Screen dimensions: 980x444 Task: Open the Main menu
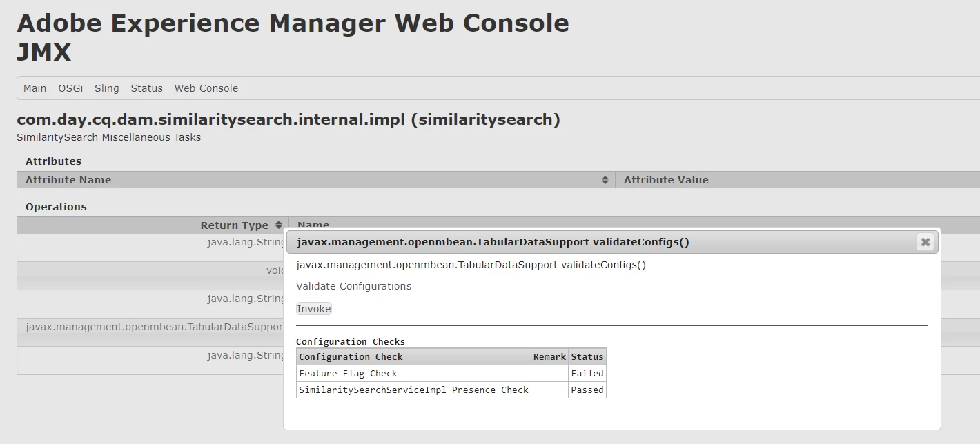(35, 88)
